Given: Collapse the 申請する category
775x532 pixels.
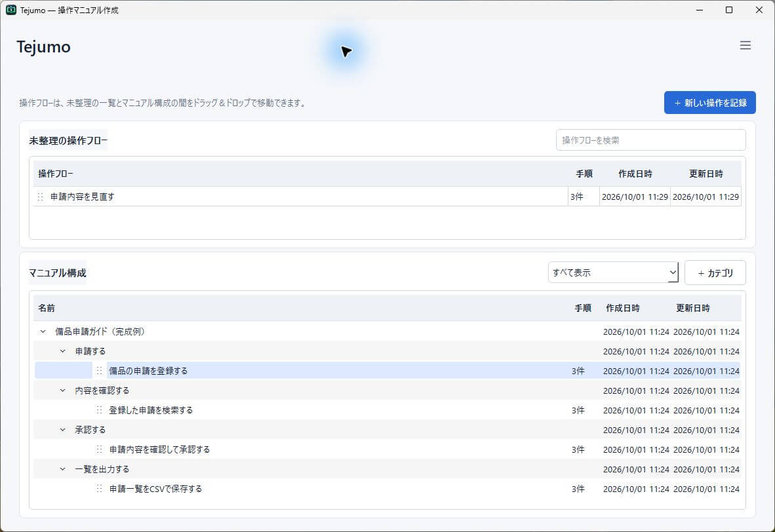Looking at the screenshot, I should coord(63,351).
